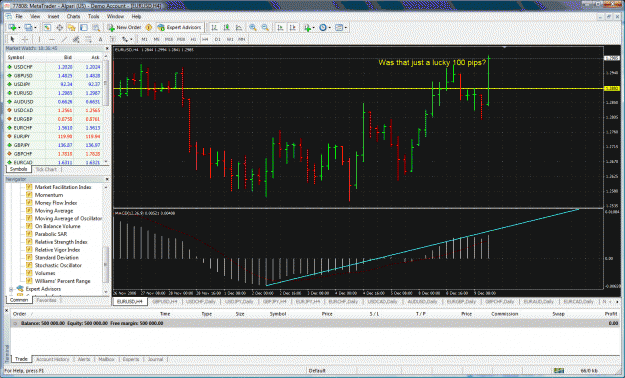Viewport: 625px width, 378px height.
Task: Switch timeframe to M1
Action: point(144,39)
